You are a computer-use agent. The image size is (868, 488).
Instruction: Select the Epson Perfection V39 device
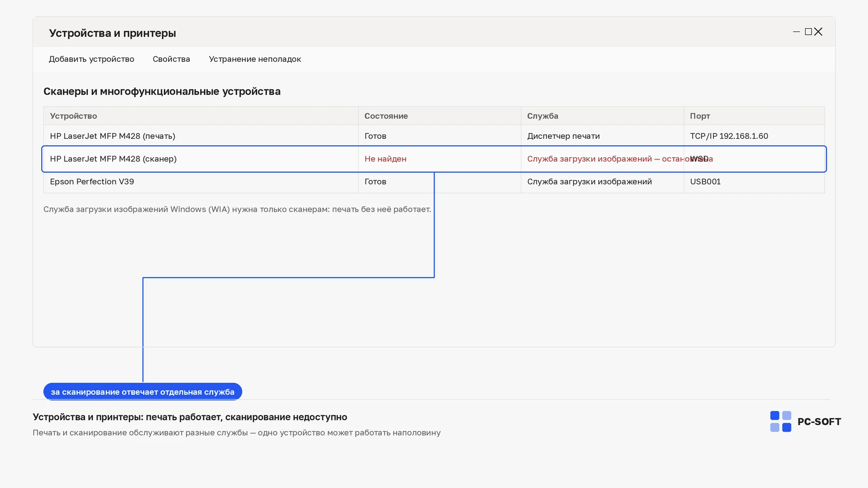pyautogui.click(x=434, y=182)
